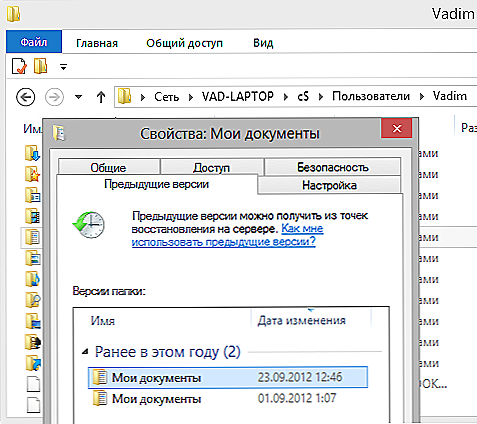The width and height of the screenshot is (477, 424).
Task: Select the Вид ribbon tab
Action: (263, 43)
